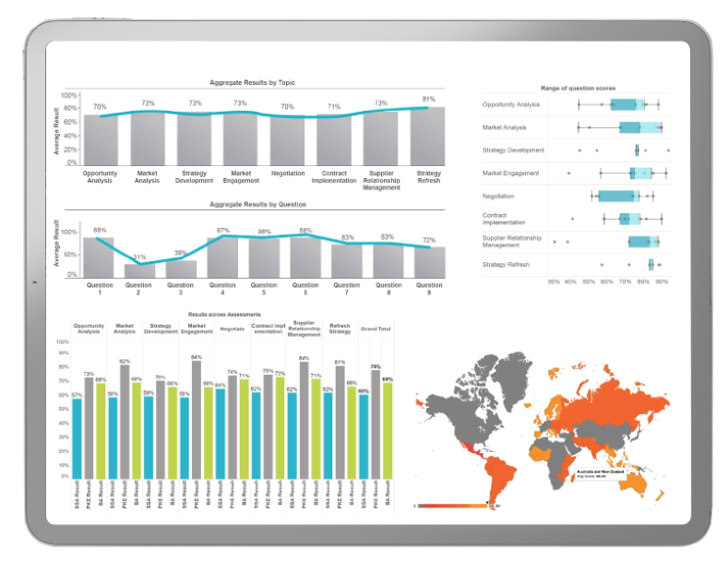
Task: Select the Strategy Refresh bar showing 81% in the topic chart
Action: pos(427,136)
